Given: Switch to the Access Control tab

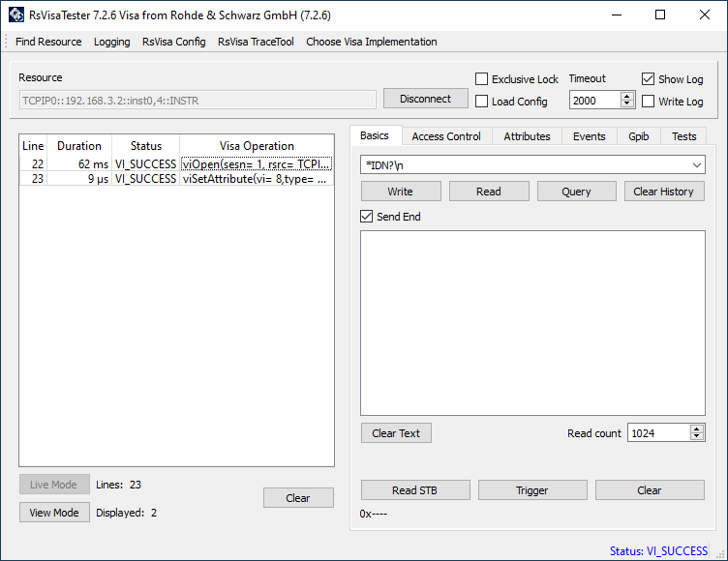Looking at the screenshot, I should coord(446,136).
